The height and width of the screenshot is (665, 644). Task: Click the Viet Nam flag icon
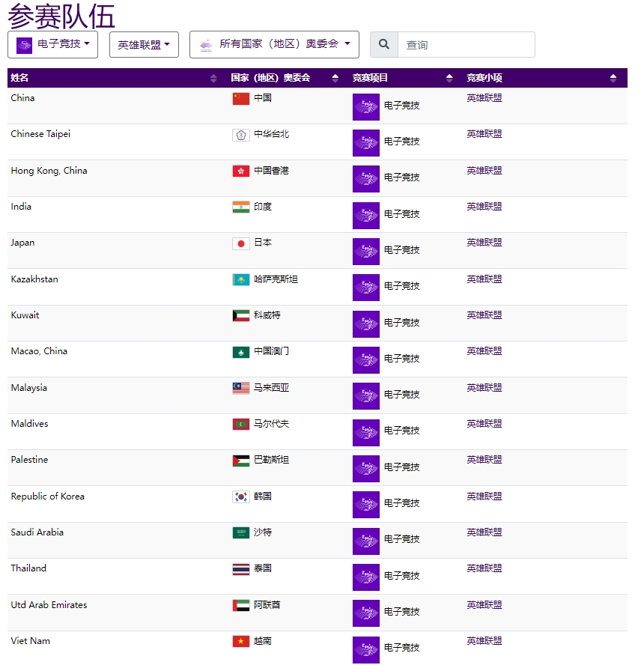click(x=241, y=641)
